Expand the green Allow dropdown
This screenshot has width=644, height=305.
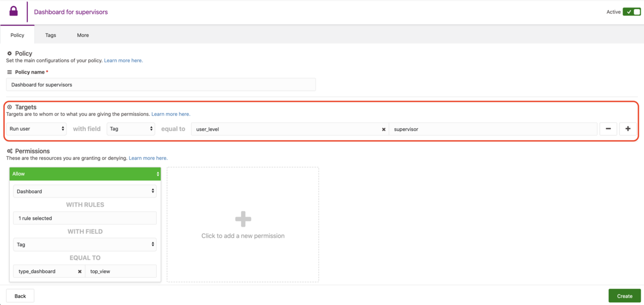click(x=85, y=174)
